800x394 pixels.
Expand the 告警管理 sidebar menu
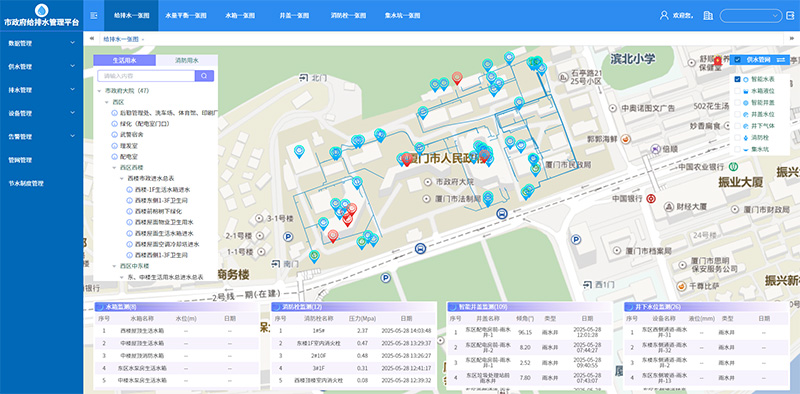pos(41,137)
